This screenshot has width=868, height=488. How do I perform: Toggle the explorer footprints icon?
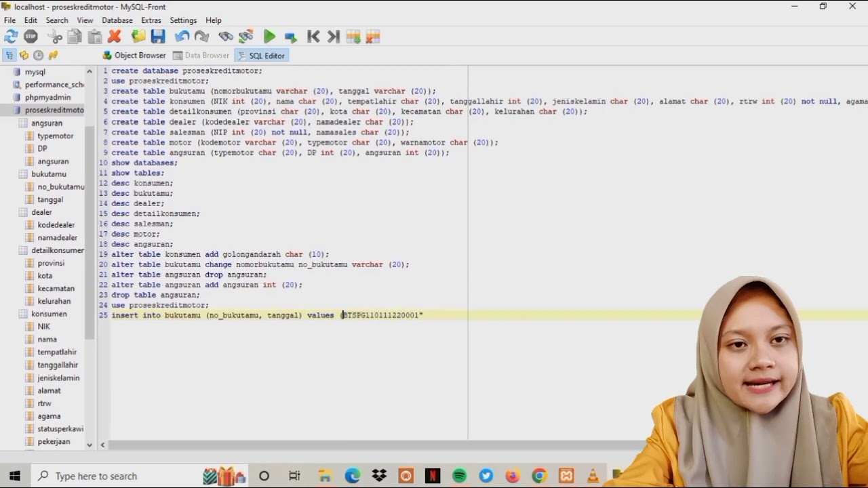(x=53, y=56)
